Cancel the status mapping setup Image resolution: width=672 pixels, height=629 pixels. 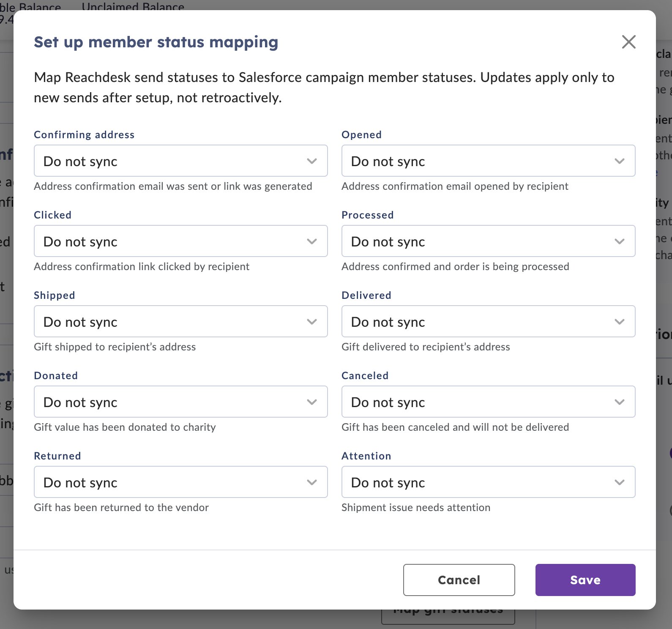459,580
